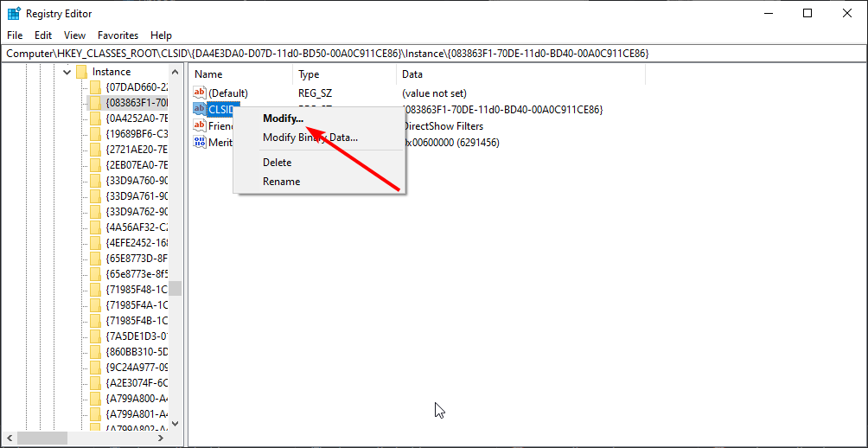Select the {7A5DE1D3 registry key
Viewport: 868px width, 448px height.
click(137, 336)
